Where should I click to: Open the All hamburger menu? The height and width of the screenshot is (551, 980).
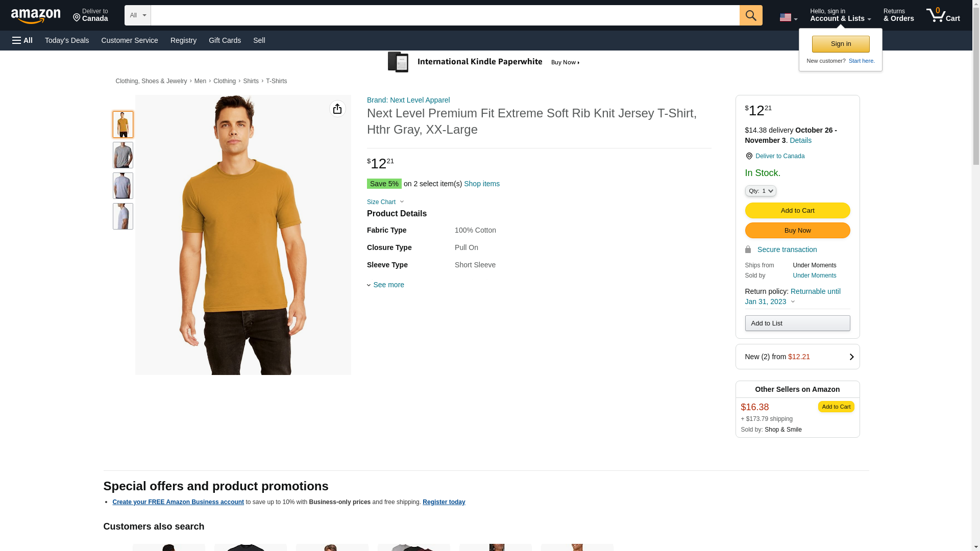click(x=22, y=40)
